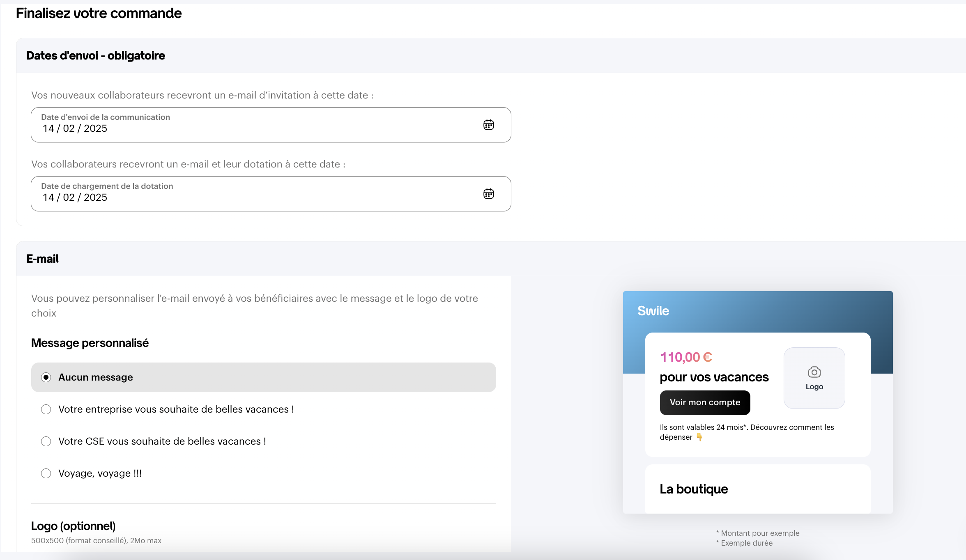Click the 110,00 € amount in preview
966x560 pixels.
(686, 357)
